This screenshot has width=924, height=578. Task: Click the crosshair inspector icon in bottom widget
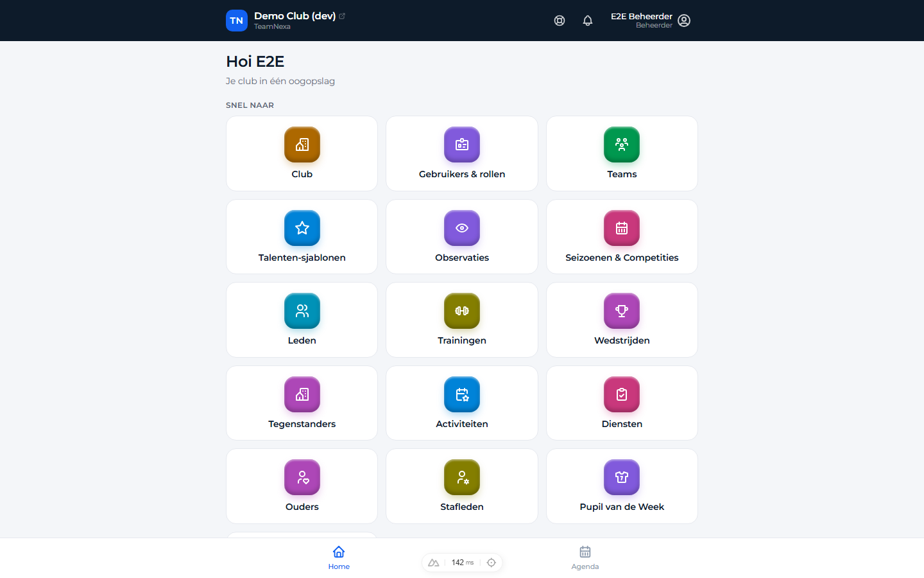492,563
